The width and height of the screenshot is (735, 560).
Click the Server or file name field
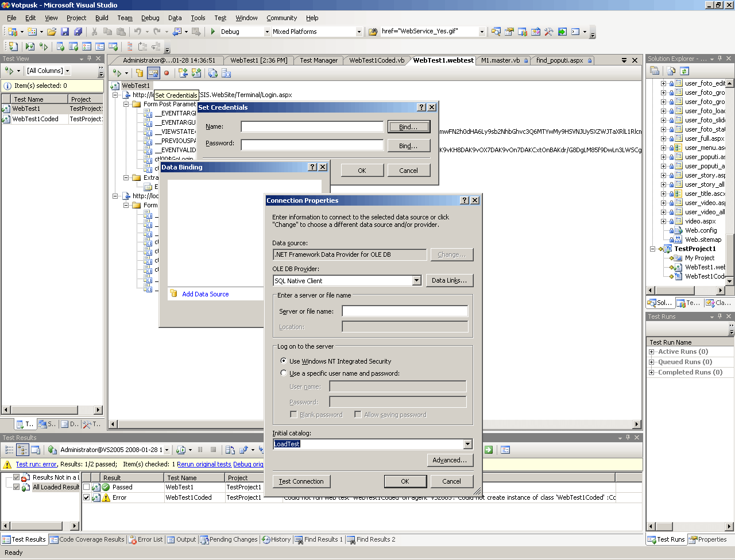[405, 311]
